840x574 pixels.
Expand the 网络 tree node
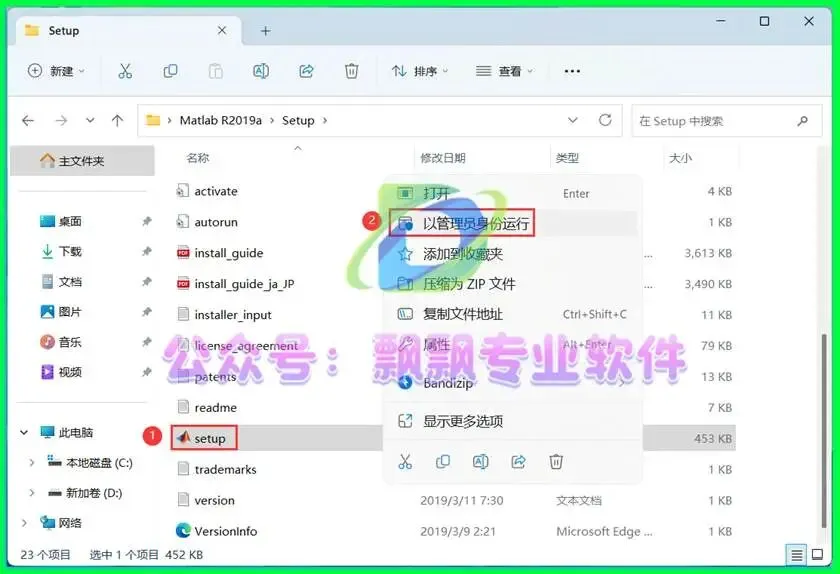pyautogui.click(x=24, y=523)
